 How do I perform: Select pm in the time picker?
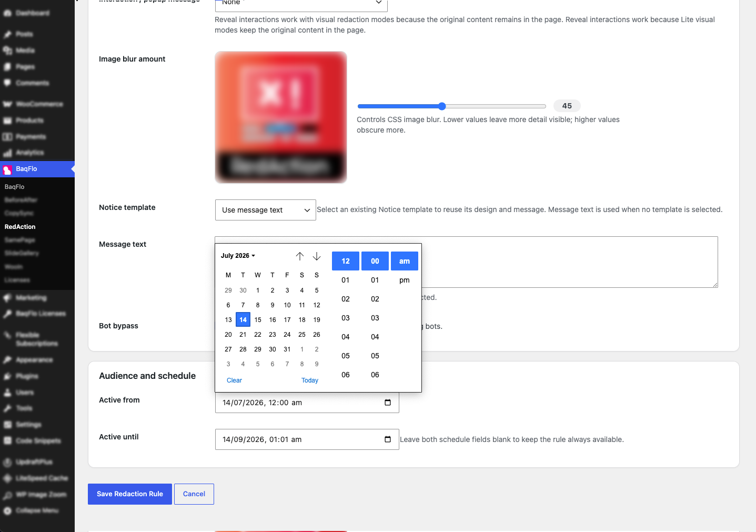coord(405,280)
